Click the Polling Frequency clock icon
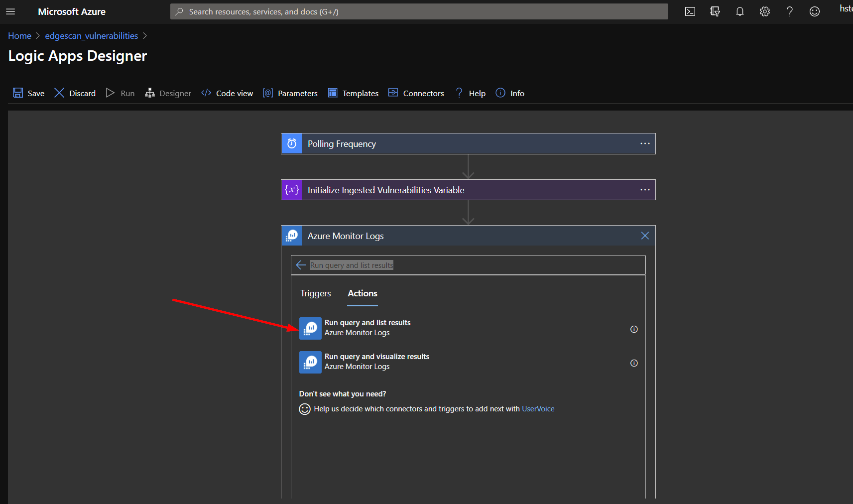Image resolution: width=853 pixels, height=504 pixels. click(292, 143)
